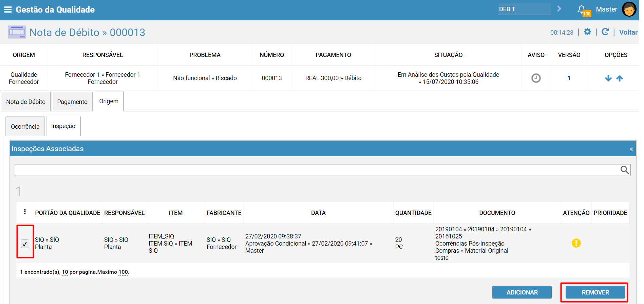Toggle the SIQ inspection row checkbox
644x304 pixels.
25,244
